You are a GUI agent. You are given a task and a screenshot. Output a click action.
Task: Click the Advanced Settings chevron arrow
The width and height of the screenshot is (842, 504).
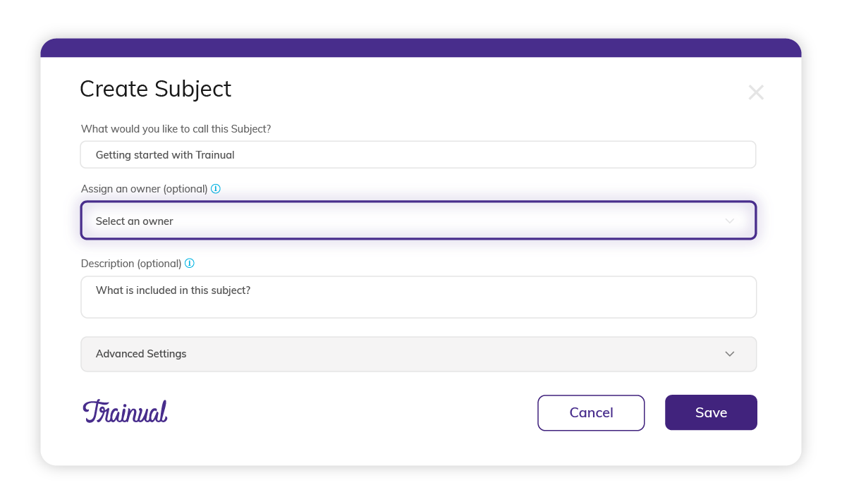[x=730, y=354]
